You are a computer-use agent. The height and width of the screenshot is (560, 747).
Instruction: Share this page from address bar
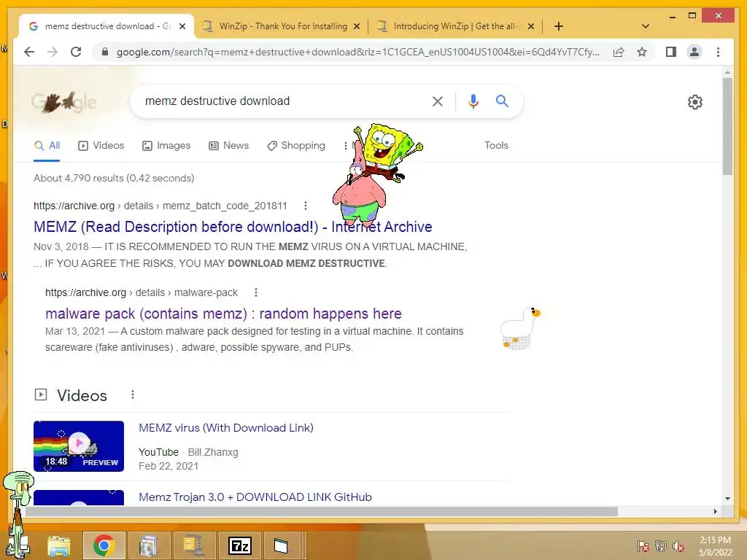[x=619, y=52]
